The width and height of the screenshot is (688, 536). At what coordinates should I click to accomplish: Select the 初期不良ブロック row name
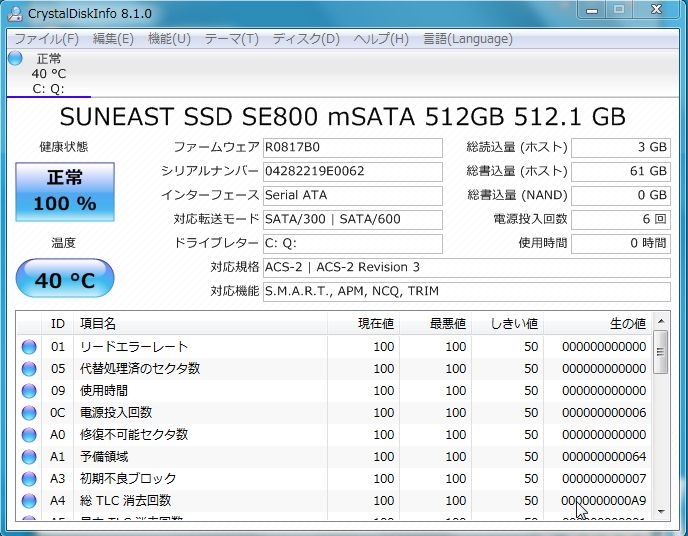[x=128, y=479]
